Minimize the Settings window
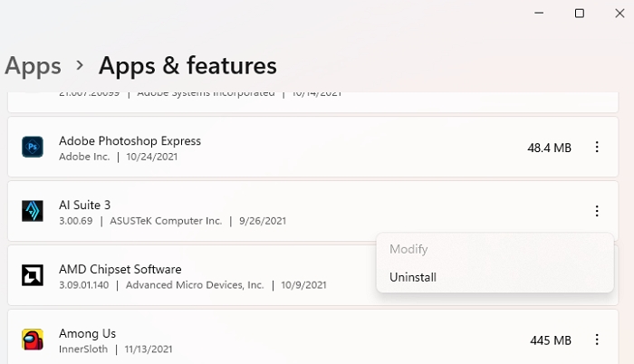The image size is (634, 364). (x=539, y=13)
